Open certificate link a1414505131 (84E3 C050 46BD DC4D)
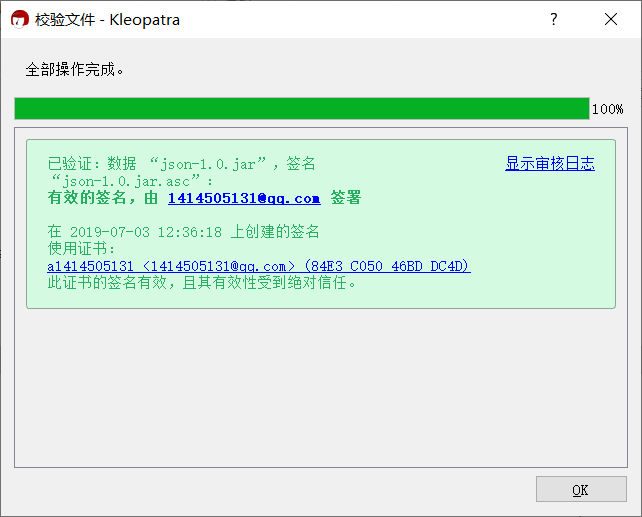The image size is (642, 517). (x=259, y=266)
